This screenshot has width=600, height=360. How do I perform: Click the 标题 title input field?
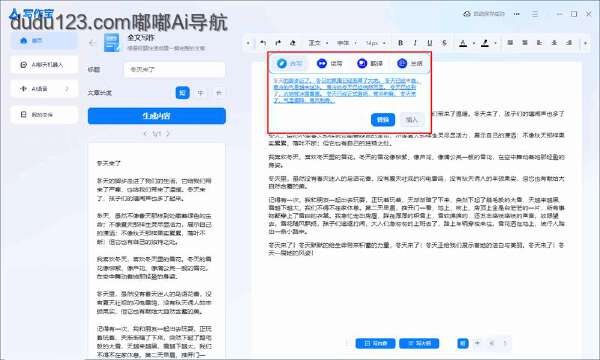(x=174, y=70)
